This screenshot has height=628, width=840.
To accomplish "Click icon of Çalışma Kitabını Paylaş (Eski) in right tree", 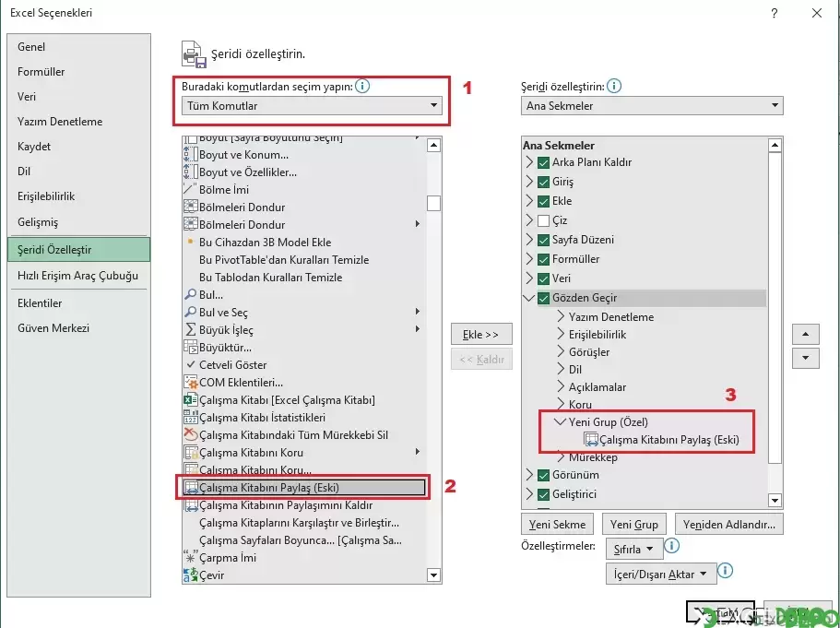I will 591,439.
